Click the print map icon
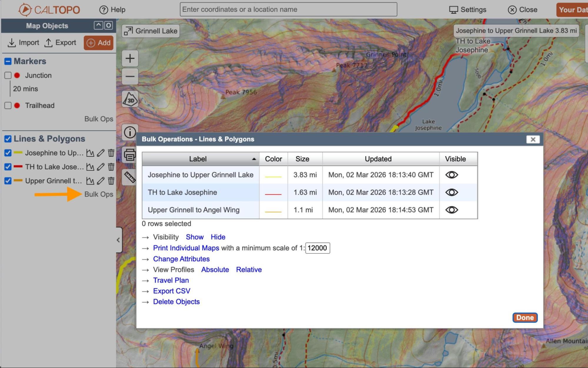 pyautogui.click(x=130, y=155)
